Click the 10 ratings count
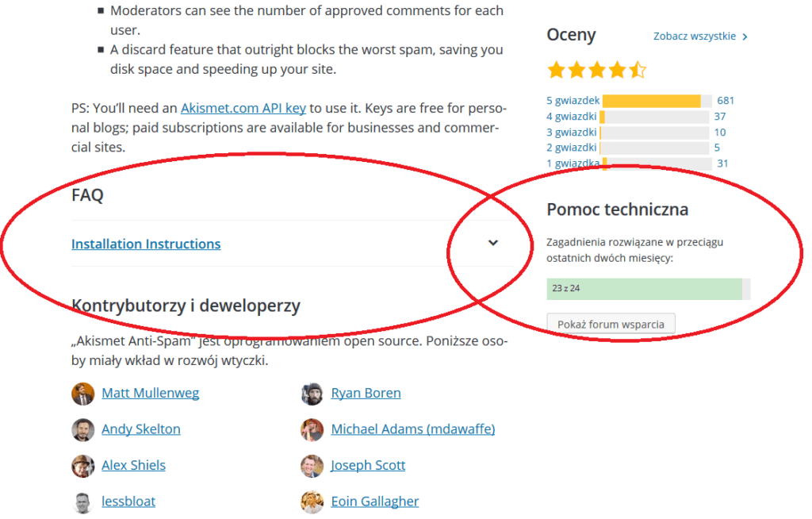 click(720, 133)
